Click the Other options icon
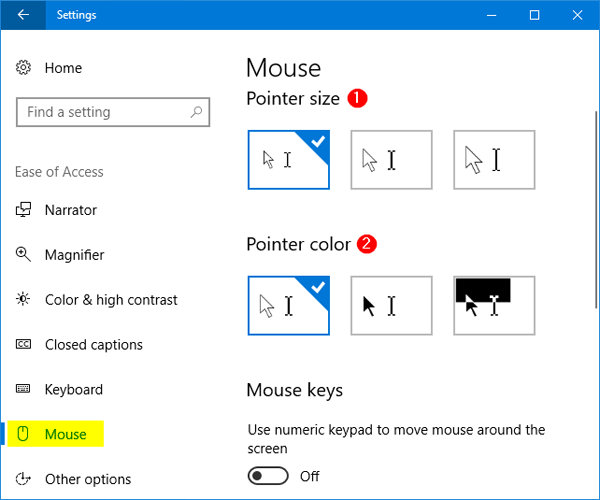Viewport: 600px width, 500px height. 23,479
